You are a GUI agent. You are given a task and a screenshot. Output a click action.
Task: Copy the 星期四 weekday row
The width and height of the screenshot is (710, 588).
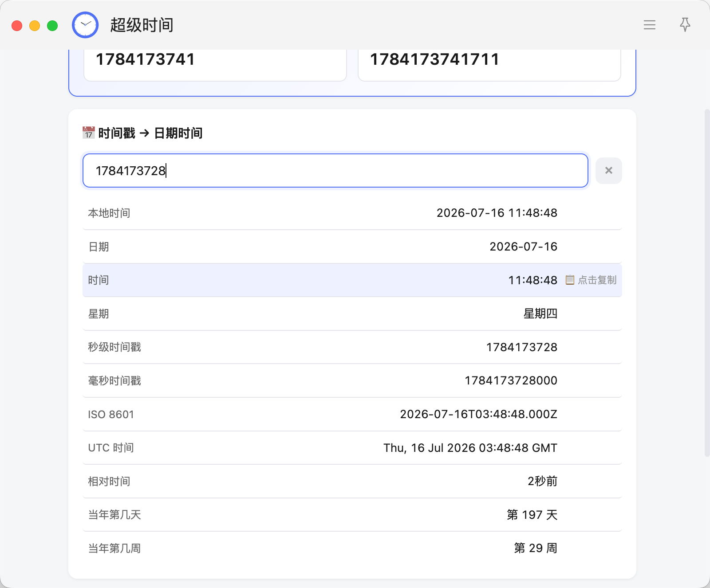click(352, 314)
